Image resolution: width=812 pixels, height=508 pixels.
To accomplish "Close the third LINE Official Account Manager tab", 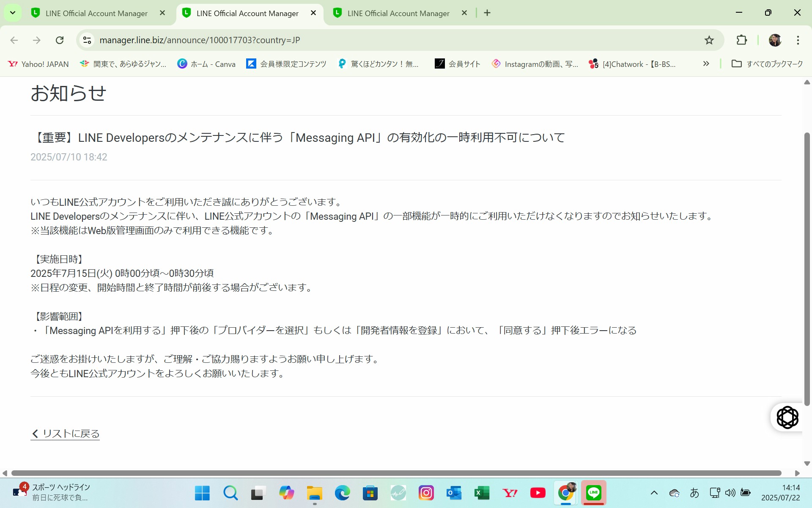I will point(464,13).
